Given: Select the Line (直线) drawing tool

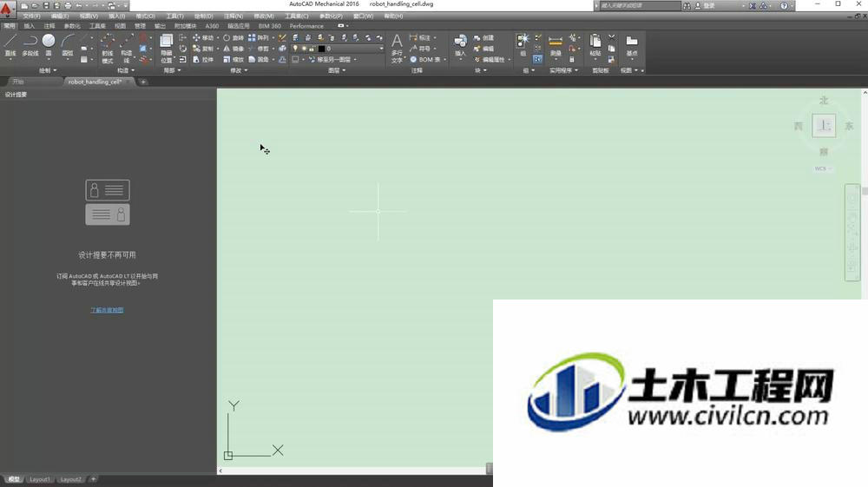Looking at the screenshot, I should point(10,45).
